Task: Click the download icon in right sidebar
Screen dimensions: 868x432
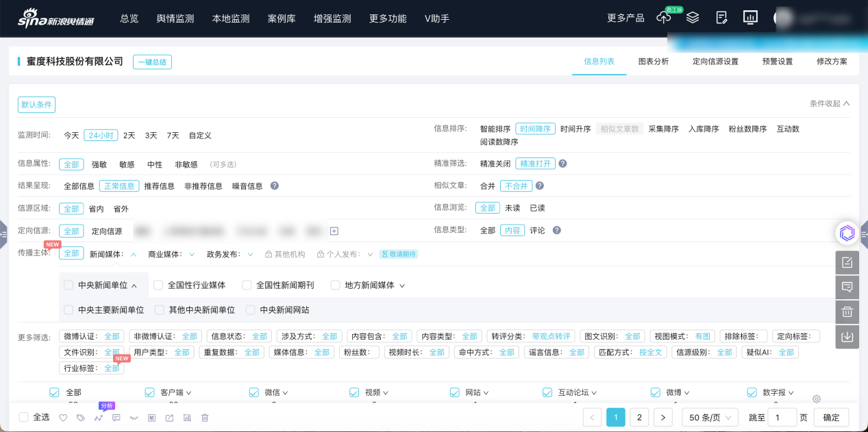Action: (x=847, y=337)
